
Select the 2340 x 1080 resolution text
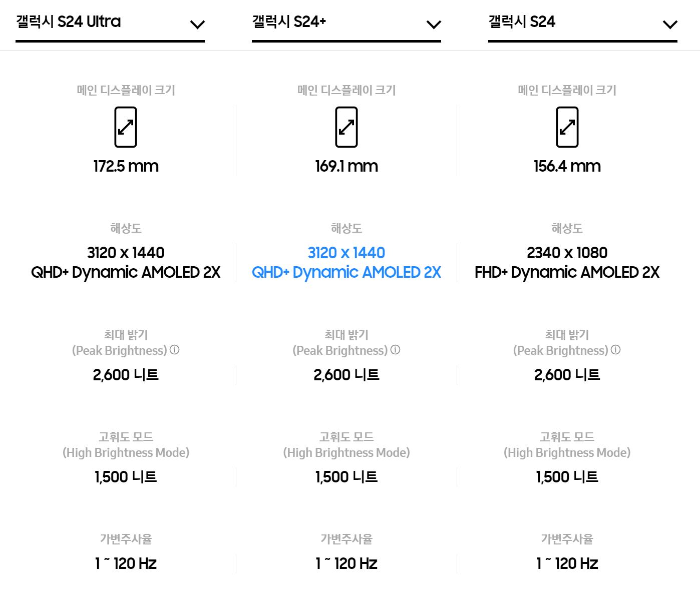click(x=567, y=253)
